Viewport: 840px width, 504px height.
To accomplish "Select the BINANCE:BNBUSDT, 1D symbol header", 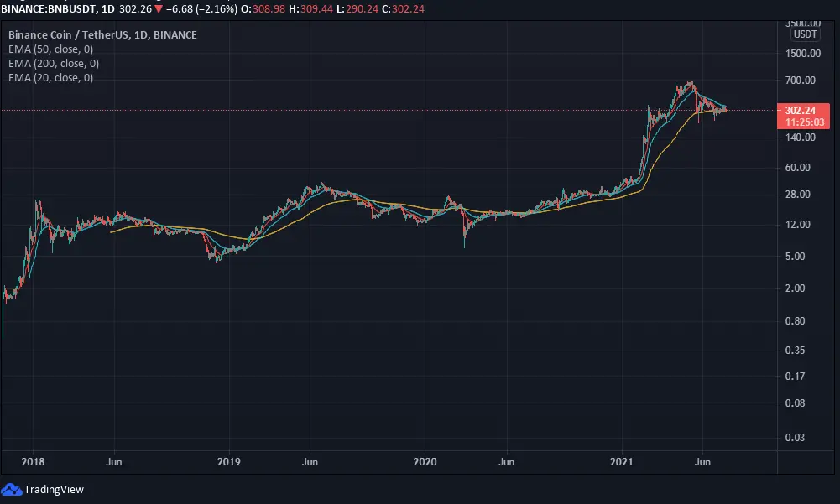I will [58, 9].
